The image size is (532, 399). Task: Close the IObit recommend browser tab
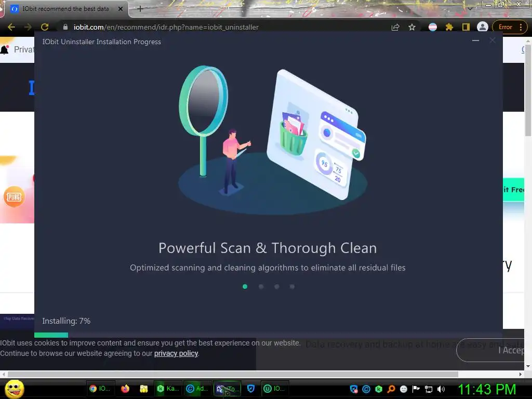pos(121,9)
